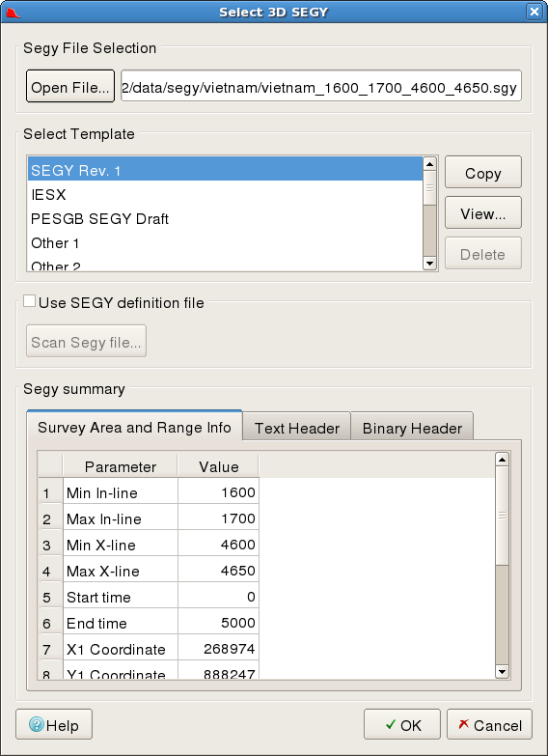Screen dimensions: 548x756
Task: Select the Min In-line parameter cell
Action: (x=121, y=492)
